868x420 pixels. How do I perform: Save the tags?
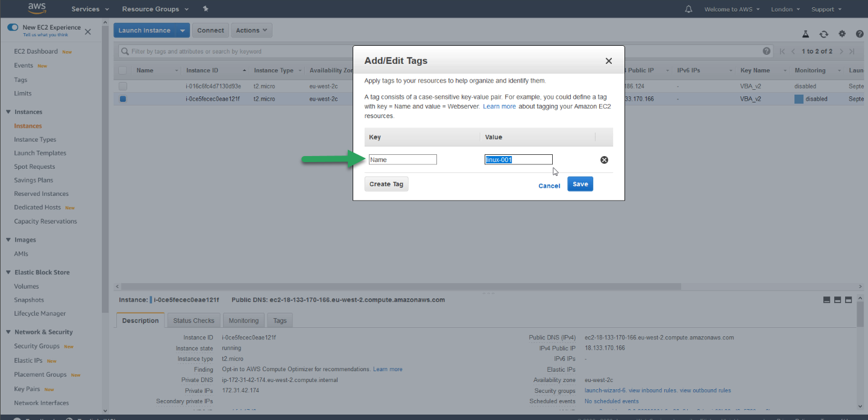coord(580,184)
